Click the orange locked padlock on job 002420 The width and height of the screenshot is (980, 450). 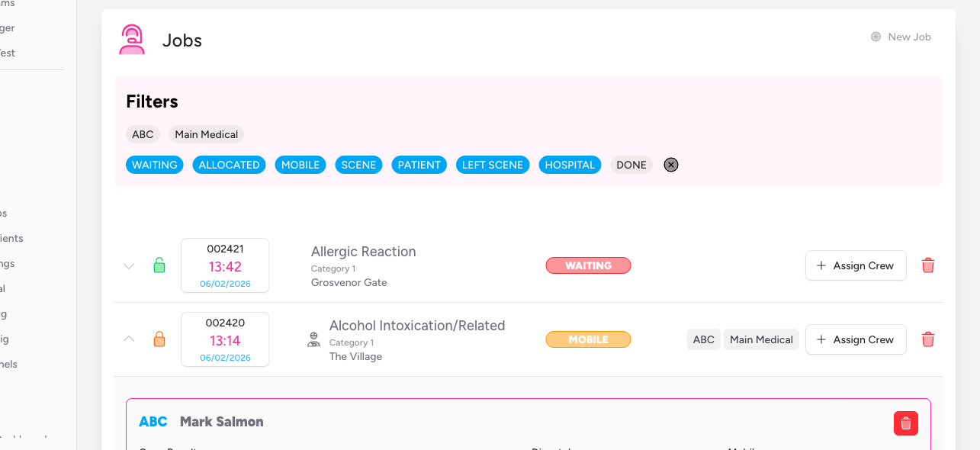click(159, 339)
